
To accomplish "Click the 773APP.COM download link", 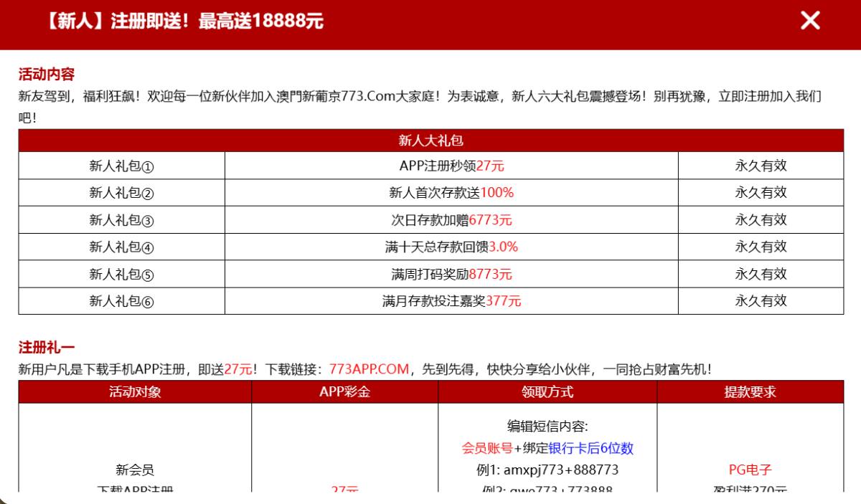I will [x=369, y=369].
